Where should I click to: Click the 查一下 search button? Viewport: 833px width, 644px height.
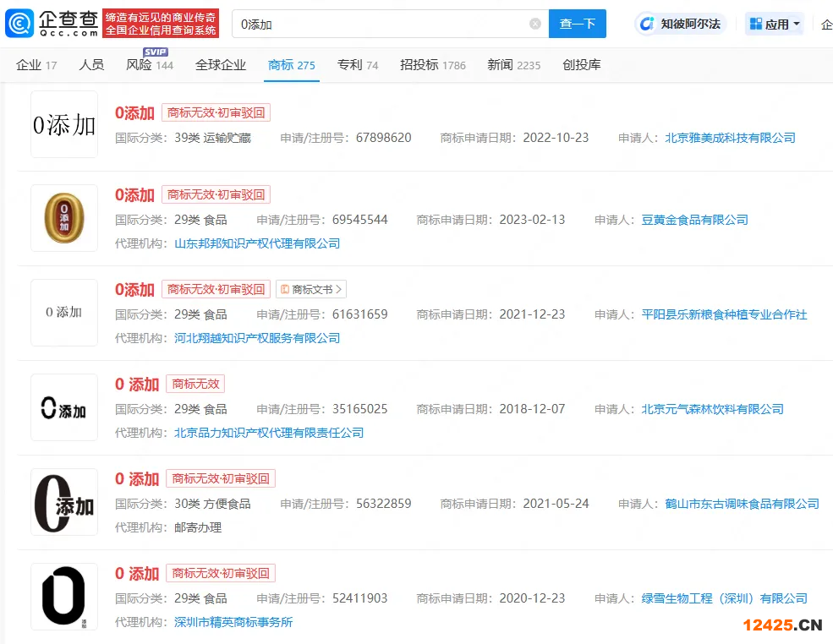point(578,24)
